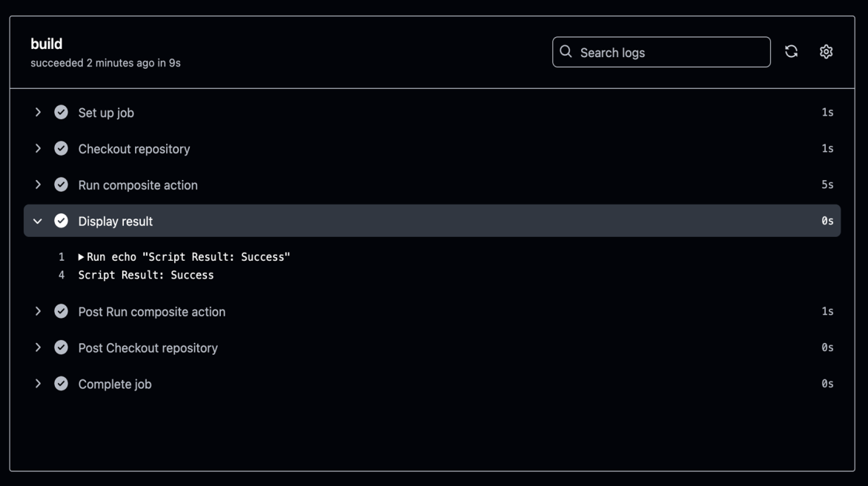The width and height of the screenshot is (868, 486).
Task: Click the 0s duration of Display result
Action: (827, 221)
